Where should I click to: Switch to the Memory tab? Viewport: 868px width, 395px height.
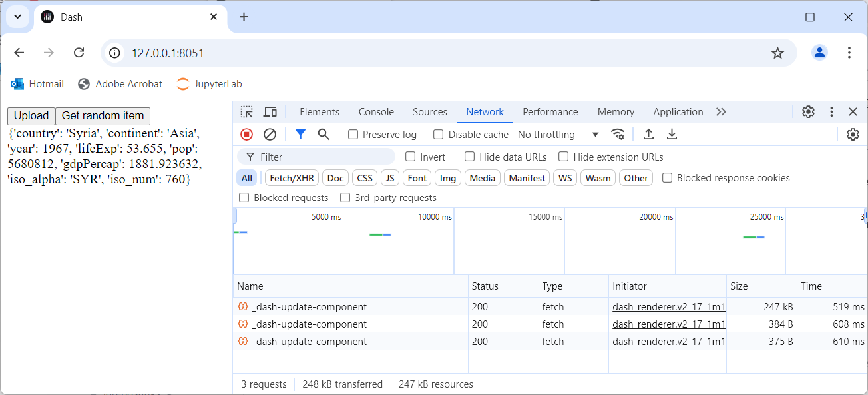pyautogui.click(x=616, y=112)
